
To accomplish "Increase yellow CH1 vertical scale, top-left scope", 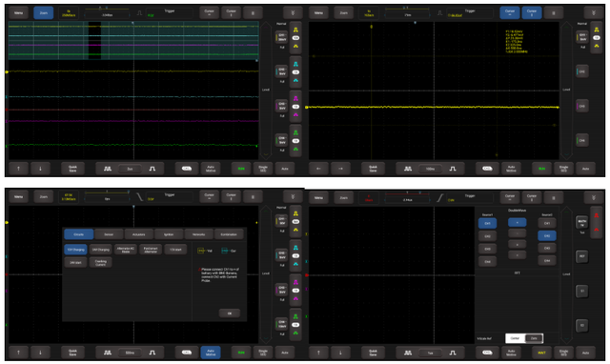I will (x=295, y=30).
